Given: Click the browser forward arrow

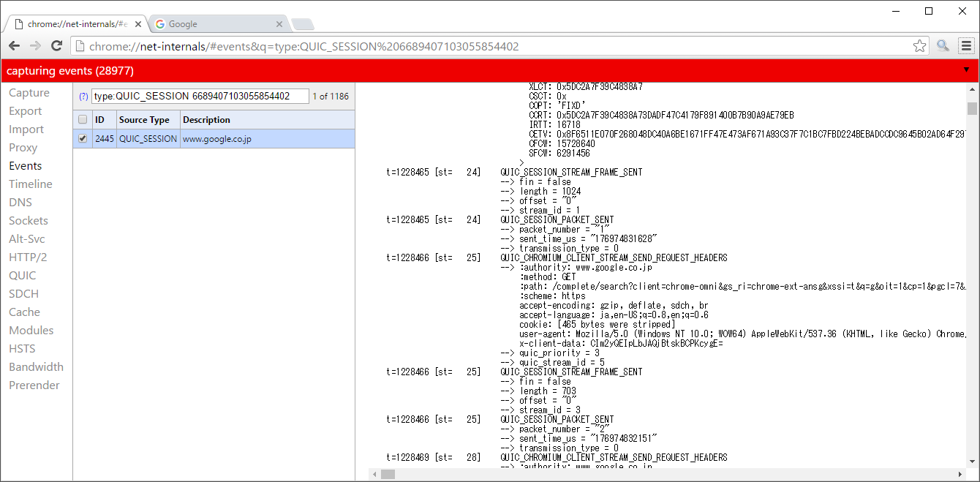Looking at the screenshot, I should click(x=35, y=46).
